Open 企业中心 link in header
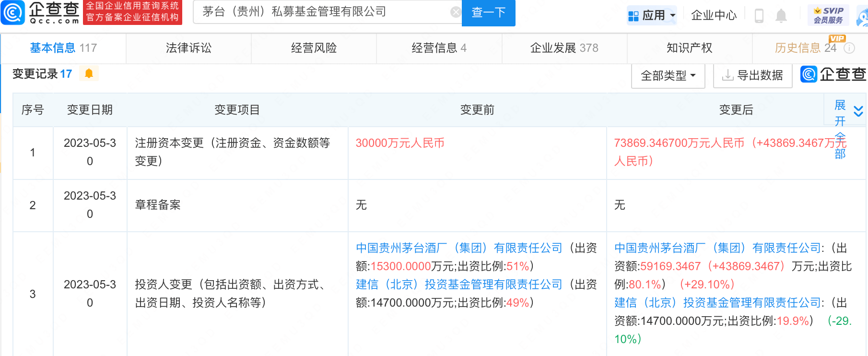 point(714,16)
